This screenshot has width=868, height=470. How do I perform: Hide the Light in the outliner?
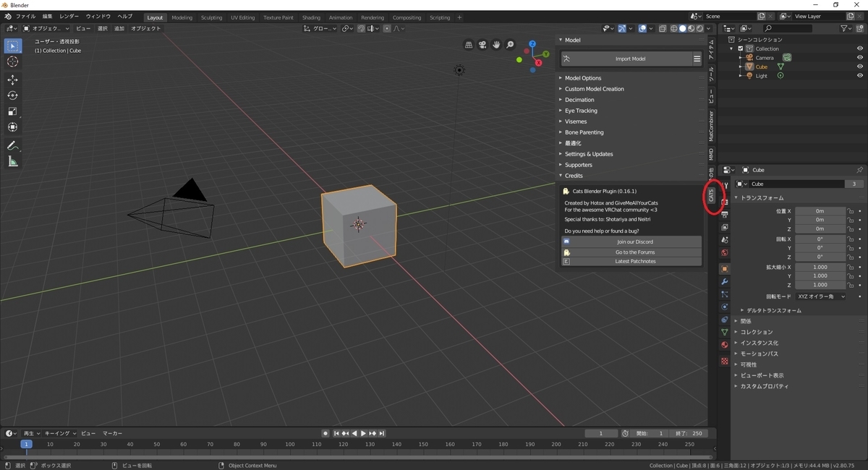coord(860,75)
